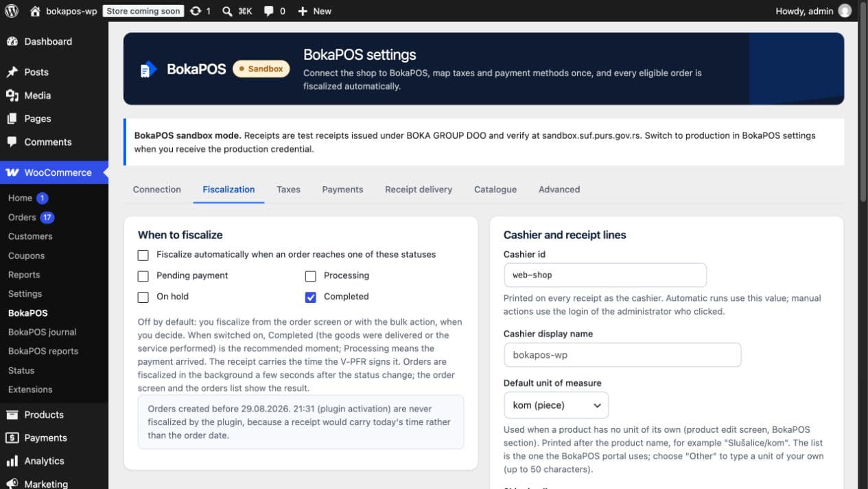Open Status submenu item
868x489 pixels.
click(21, 370)
